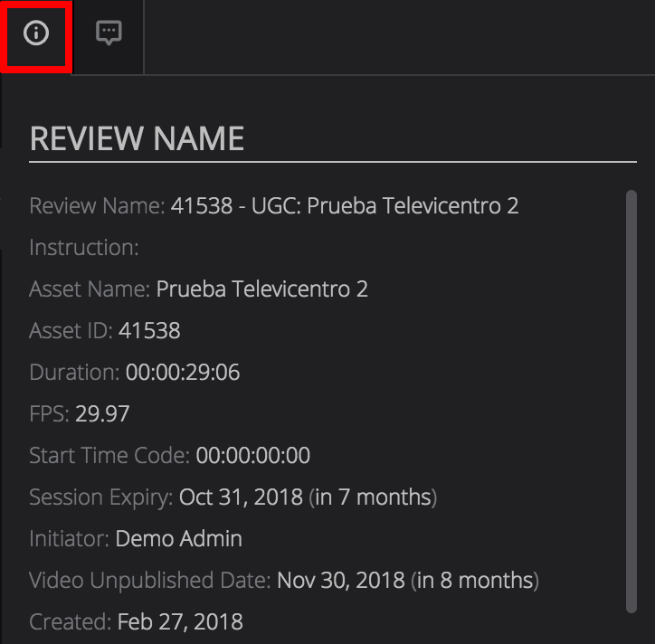Click the '(in 7 months)' expiry note
Viewport: 655px width, 644px height.
(x=373, y=497)
